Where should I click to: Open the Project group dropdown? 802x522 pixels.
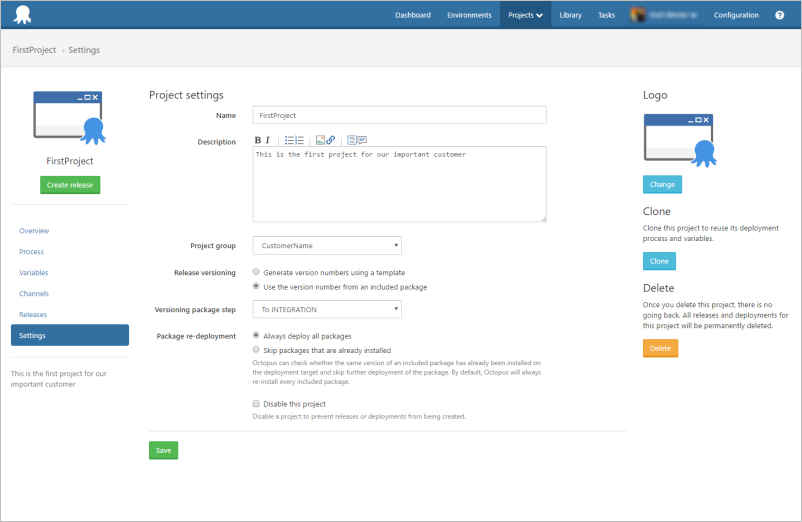pos(327,245)
